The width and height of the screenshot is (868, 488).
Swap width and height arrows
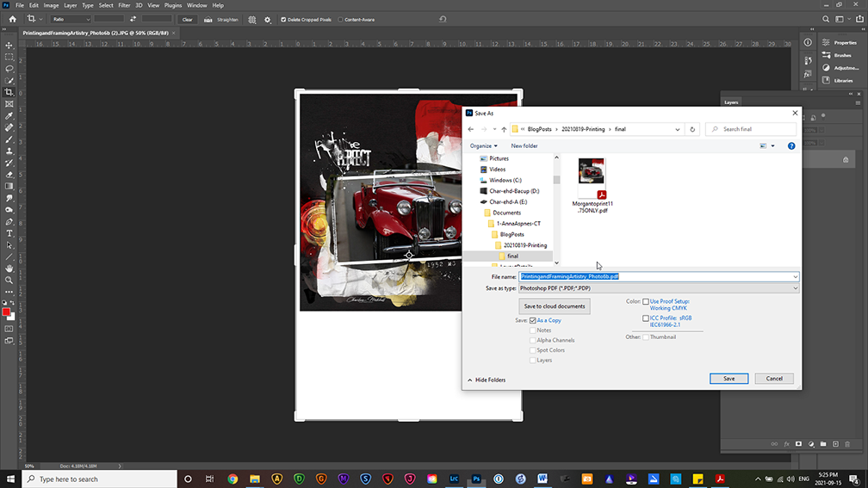[133, 19]
